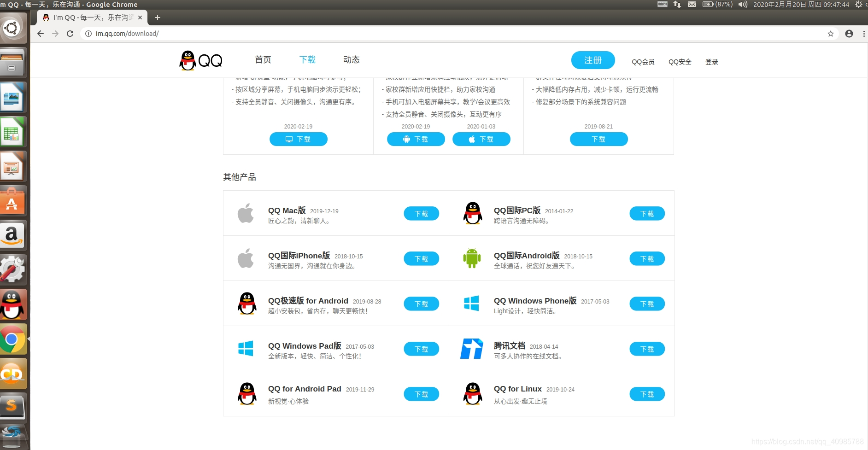View site information icon in address bar

click(88, 34)
